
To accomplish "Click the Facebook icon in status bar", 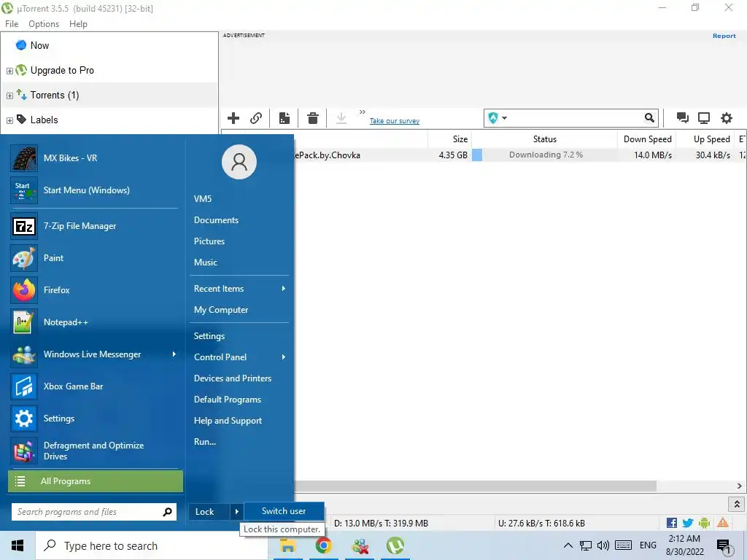I will coord(672,523).
